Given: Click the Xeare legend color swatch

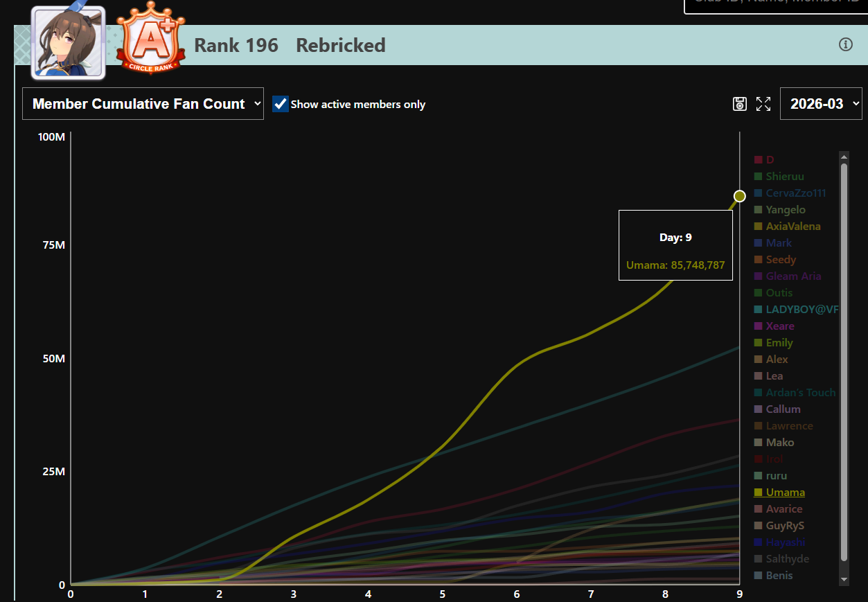Looking at the screenshot, I should pos(759,326).
